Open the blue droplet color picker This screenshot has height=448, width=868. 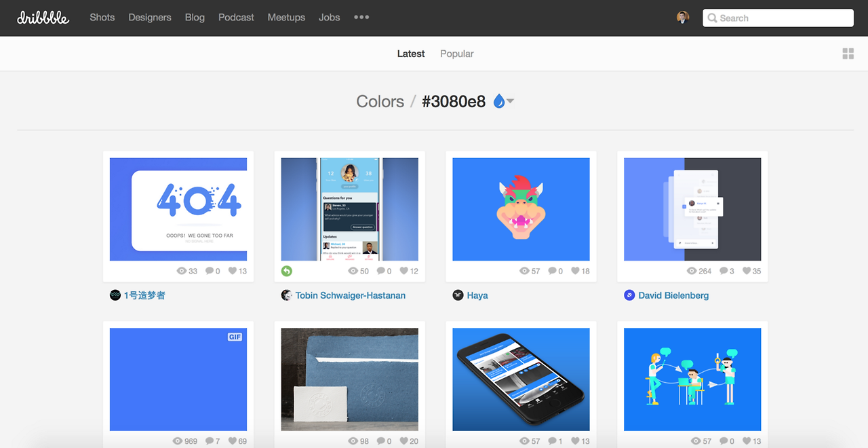499,101
